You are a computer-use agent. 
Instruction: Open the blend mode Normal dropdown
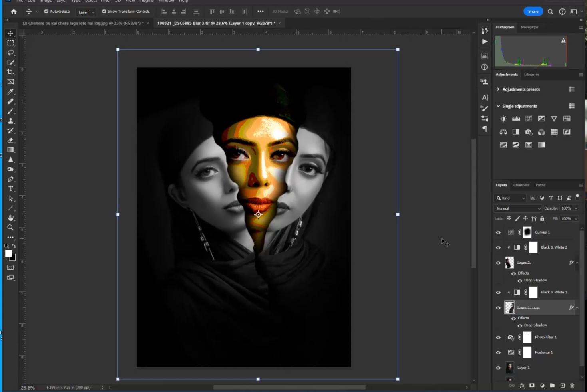point(518,208)
